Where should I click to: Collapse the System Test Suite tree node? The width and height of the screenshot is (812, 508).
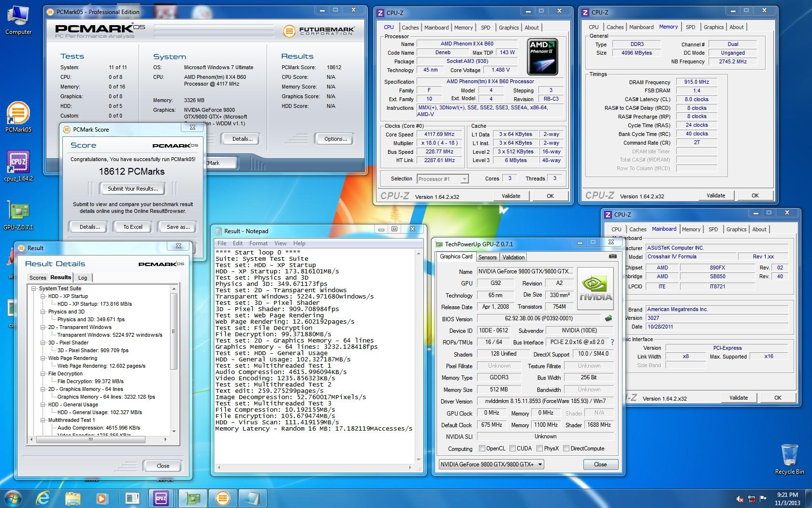pyautogui.click(x=34, y=288)
